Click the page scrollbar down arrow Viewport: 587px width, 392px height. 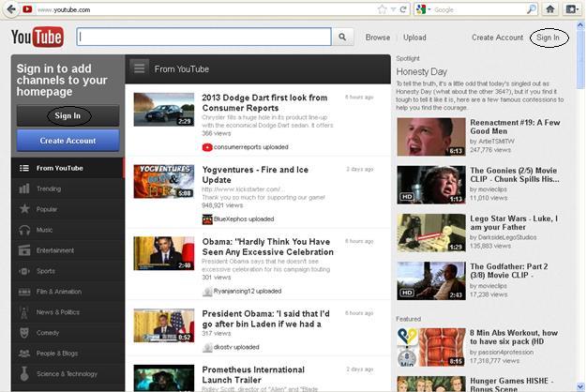pyautogui.click(x=580, y=386)
